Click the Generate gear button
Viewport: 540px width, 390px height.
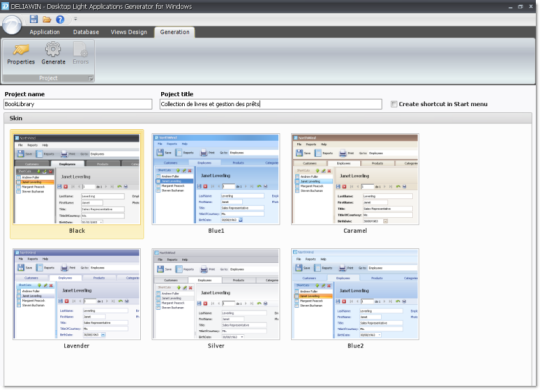pyautogui.click(x=53, y=54)
